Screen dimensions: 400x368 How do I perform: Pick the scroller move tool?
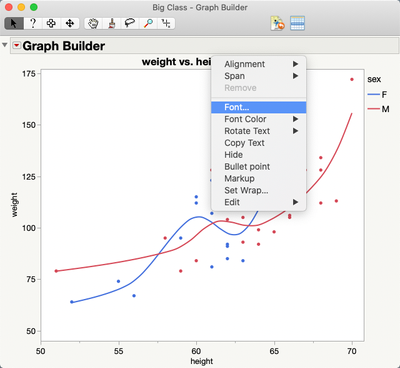[x=70, y=24]
